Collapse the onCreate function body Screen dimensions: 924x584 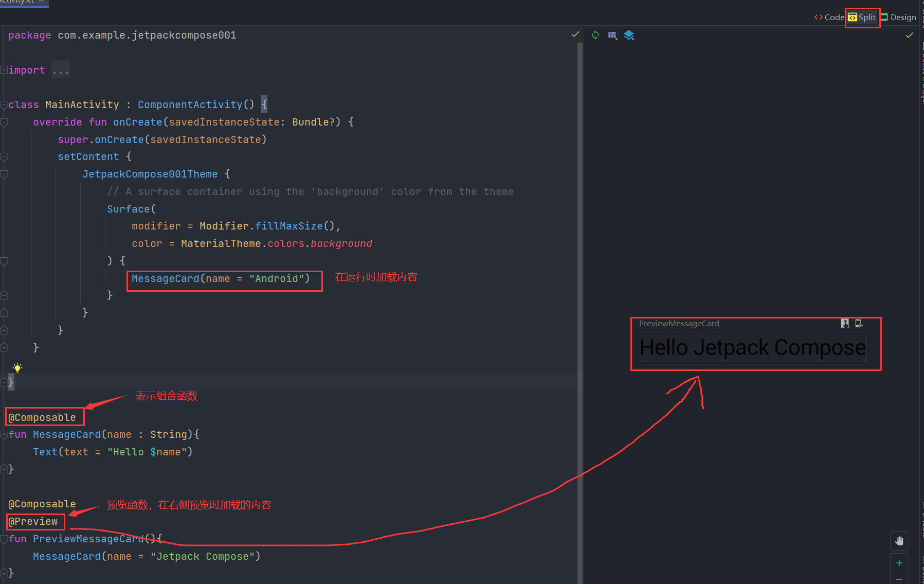[4, 122]
